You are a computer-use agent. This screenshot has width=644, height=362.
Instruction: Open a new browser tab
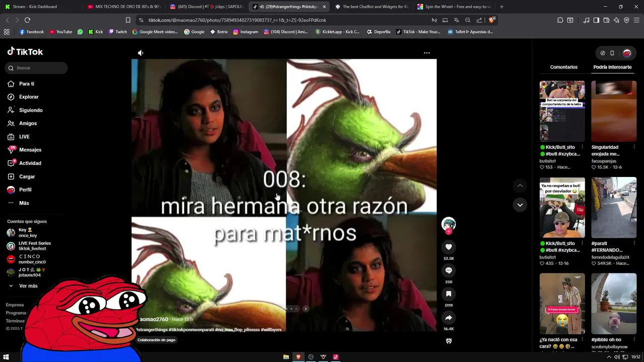tap(502, 7)
